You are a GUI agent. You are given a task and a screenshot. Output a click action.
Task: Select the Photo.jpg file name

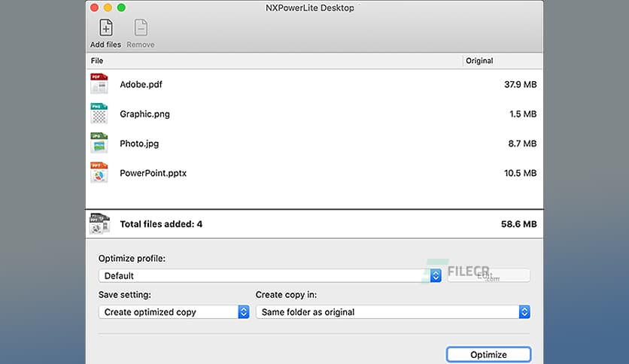[139, 144]
